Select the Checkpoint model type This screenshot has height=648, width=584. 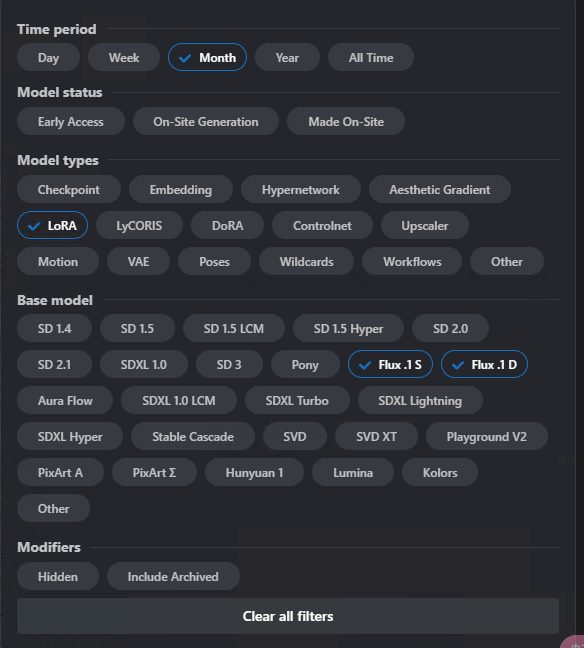(x=69, y=189)
